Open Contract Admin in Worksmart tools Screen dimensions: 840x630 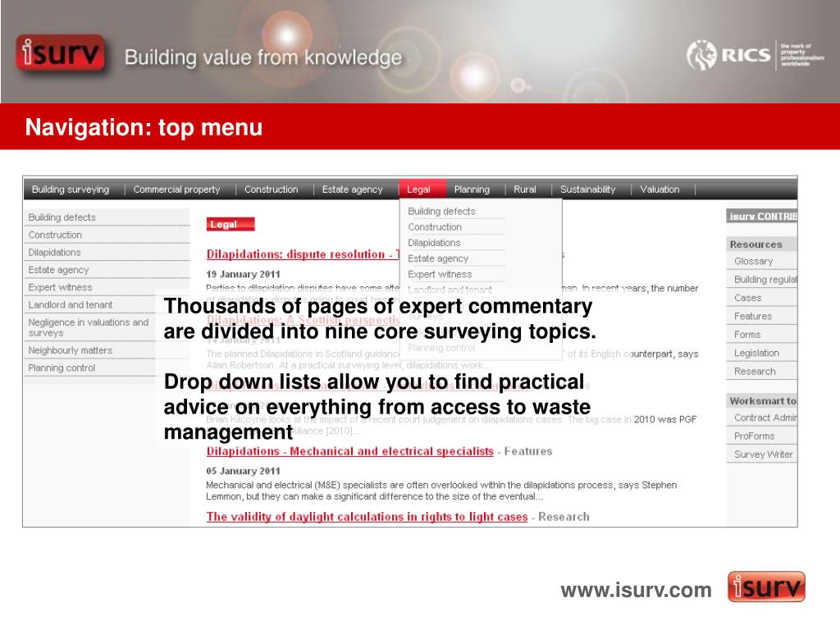(x=762, y=418)
